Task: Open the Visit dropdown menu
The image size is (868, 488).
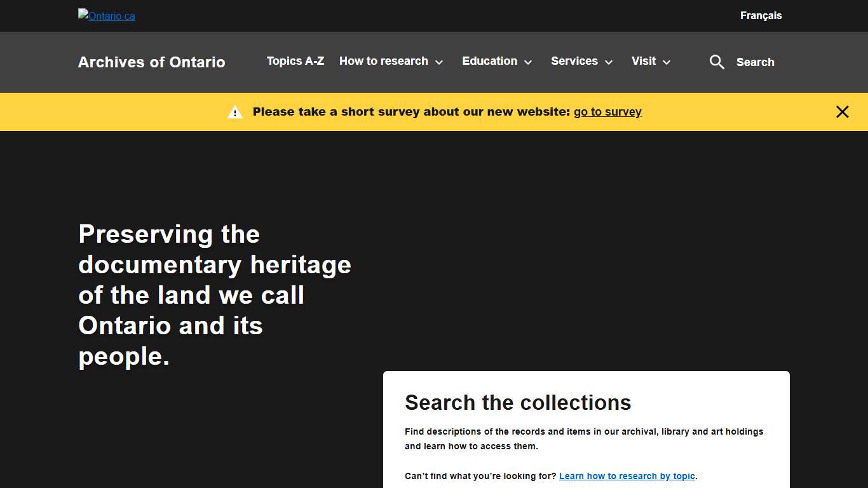Action: [x=644, y=61]
